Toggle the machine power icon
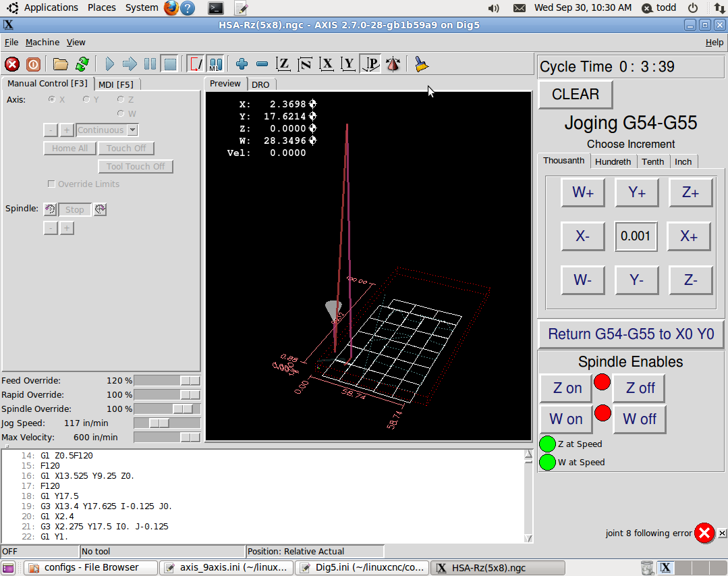The image size is (728, 576). tap(33, 64)
